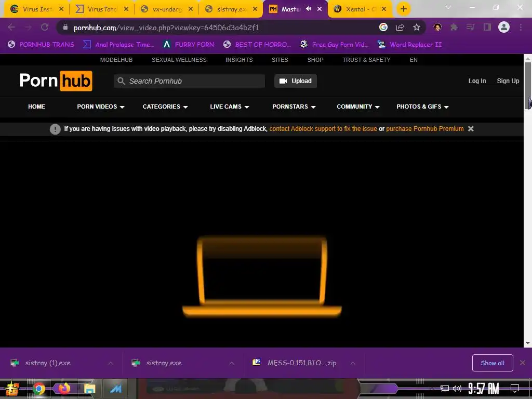Open MODELHUB in the top strip
Image resolution: width=532 pixels, height=399 pixels.
pyautogui.click(x=116, y=60)
